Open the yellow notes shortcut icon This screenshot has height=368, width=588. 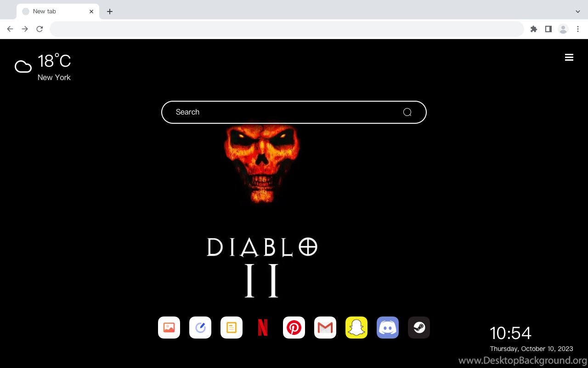[232, 328]
